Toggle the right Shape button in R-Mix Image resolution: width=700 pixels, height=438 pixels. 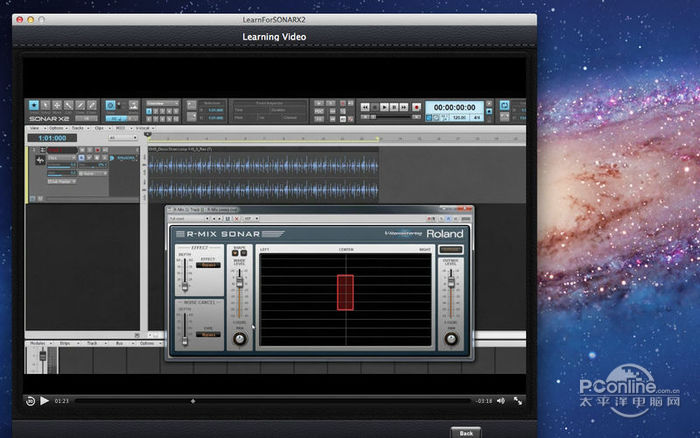pyautogui.click(x=244, y=253)
